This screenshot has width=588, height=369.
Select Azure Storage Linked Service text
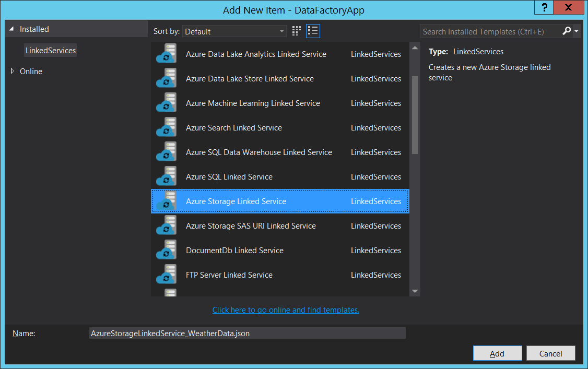[236, 201]
